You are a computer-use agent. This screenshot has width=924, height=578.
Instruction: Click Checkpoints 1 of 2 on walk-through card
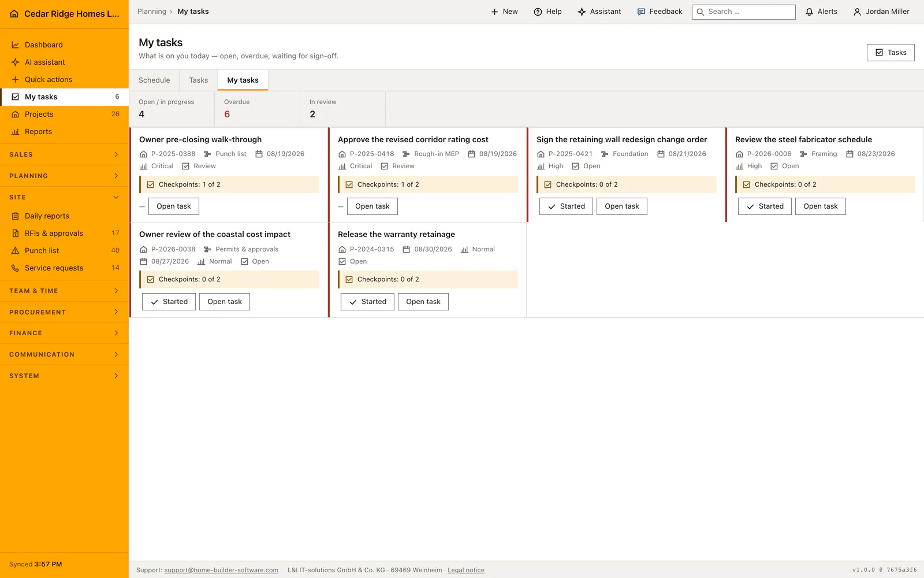[229, 184]
